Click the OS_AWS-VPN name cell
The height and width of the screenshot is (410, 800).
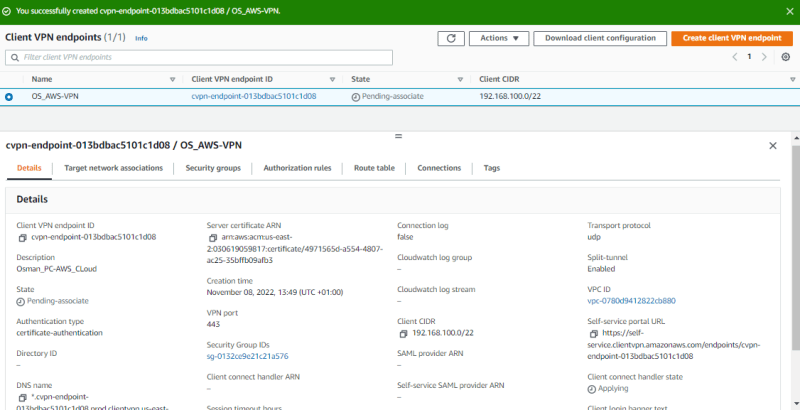(55, 96)
